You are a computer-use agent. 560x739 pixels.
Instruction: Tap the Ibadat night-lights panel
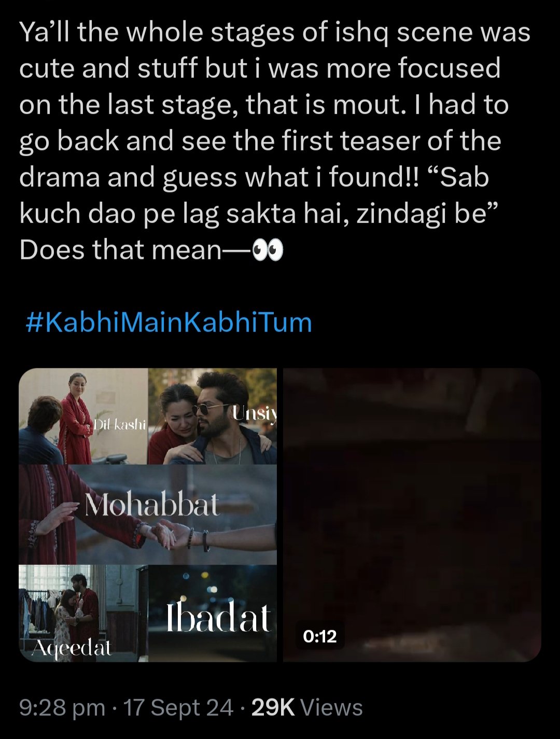tap(213, 613)
